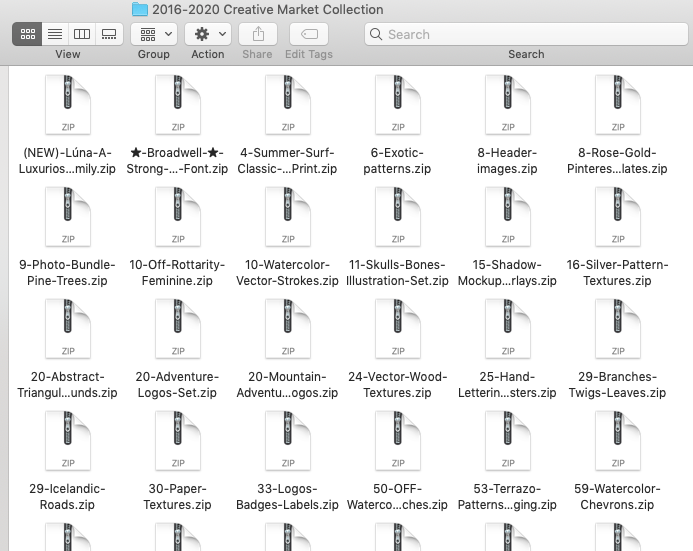Click the file name 30-Paper-Textures.zip
This screenshot has height=551, width=693.
(177, 497)
